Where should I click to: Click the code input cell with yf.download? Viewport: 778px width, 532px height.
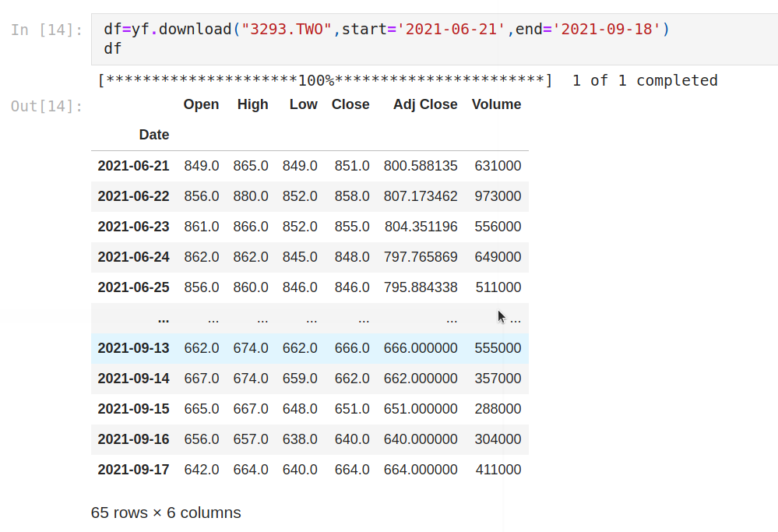point(435,39)
